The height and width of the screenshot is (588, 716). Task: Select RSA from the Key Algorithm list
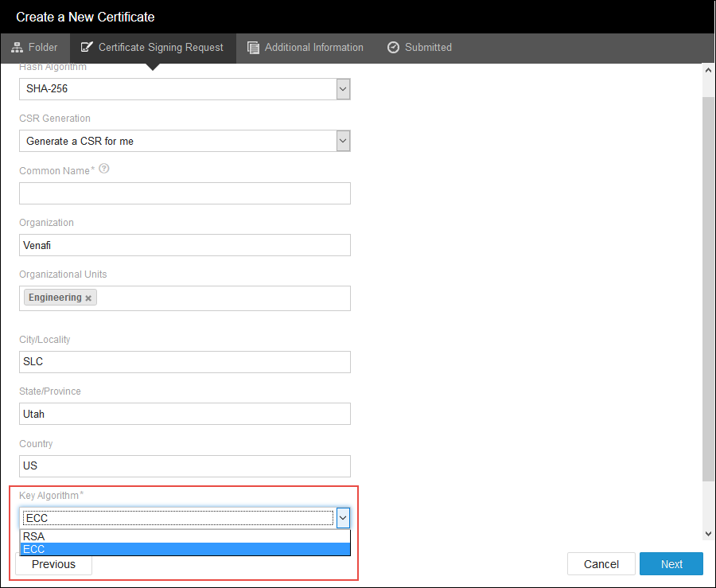point(185,536)
